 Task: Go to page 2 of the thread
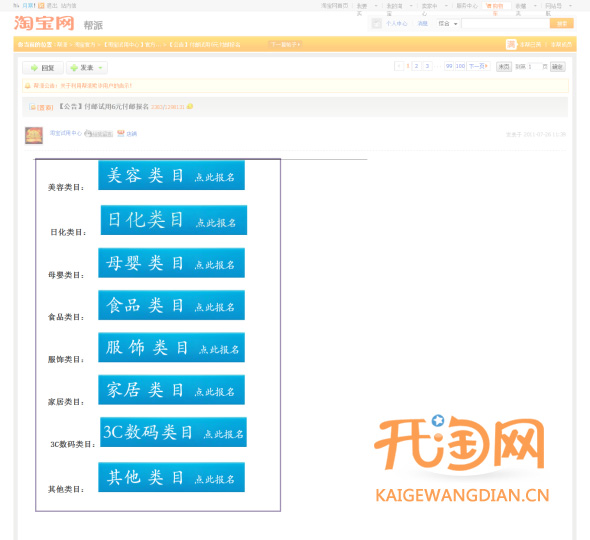[x=417, y=66]
